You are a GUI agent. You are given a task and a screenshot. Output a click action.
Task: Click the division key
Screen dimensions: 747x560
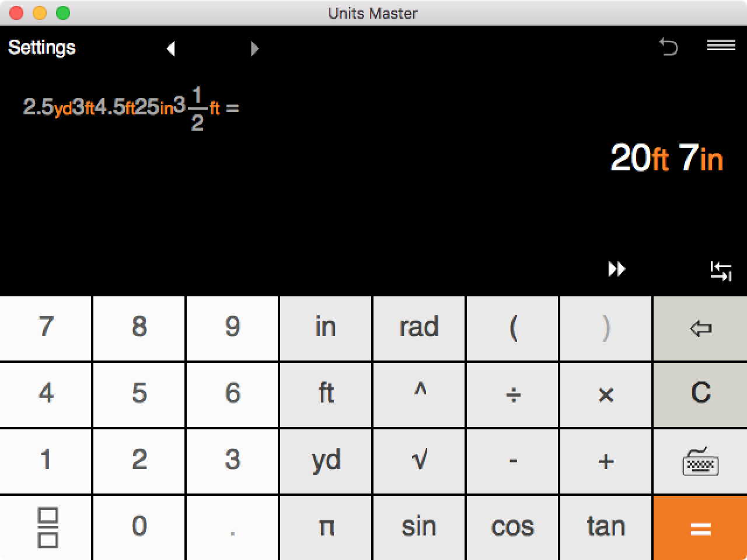pos(512,394)
